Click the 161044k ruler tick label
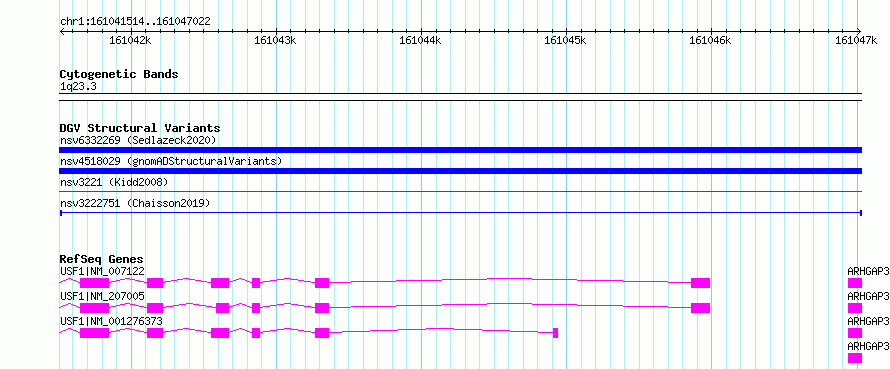The height and width of the screenshot is (369, 890). 420,40
